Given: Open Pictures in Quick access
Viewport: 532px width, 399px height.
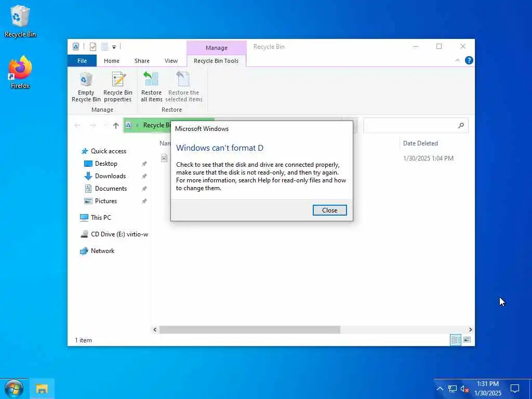Looking at the screenshot, I should tap(105, 201).
